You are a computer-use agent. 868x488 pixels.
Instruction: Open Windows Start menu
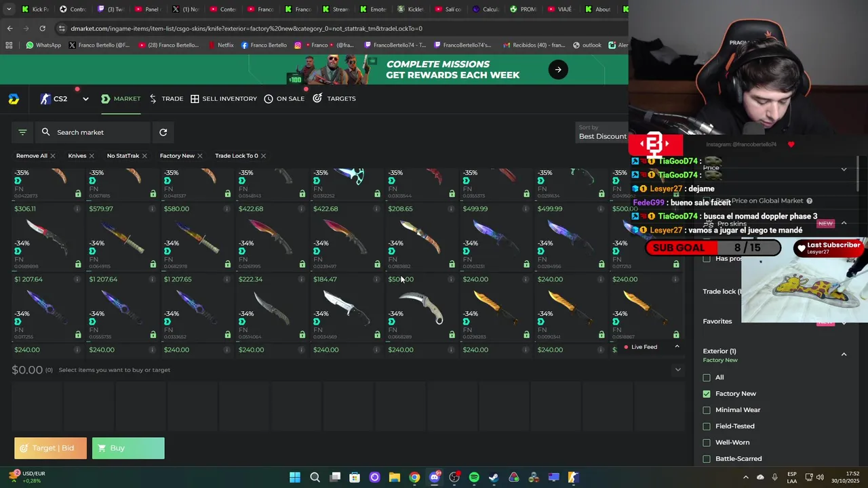pos(295,477)
